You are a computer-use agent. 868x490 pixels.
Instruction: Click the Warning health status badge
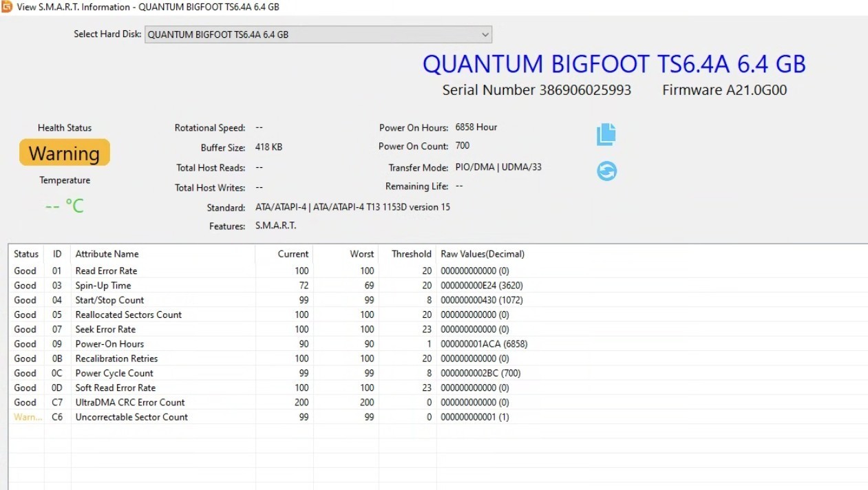point(64,153)
